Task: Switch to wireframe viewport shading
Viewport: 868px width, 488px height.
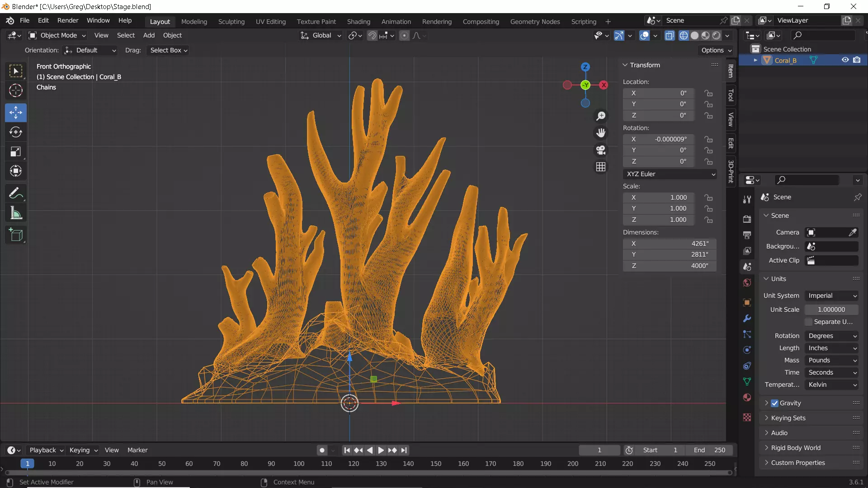Action: [x=684, y=36]
